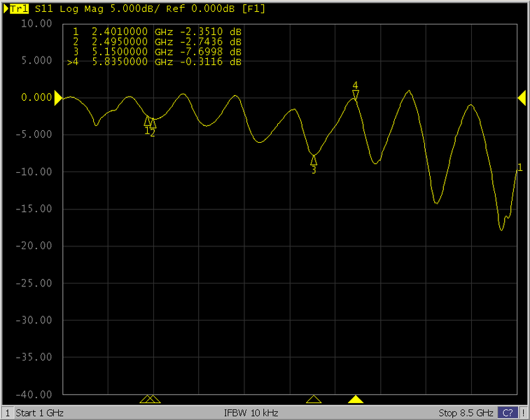The height and width of the screenshot is (420, 530).
Task: Click the left reference level arrow
Action: 58,99
